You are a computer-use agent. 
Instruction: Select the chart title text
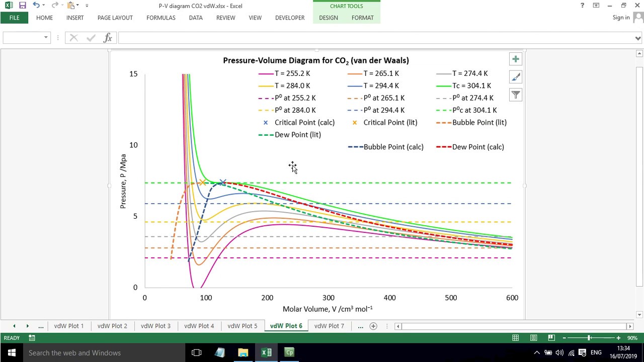click(x=316, y=60)
